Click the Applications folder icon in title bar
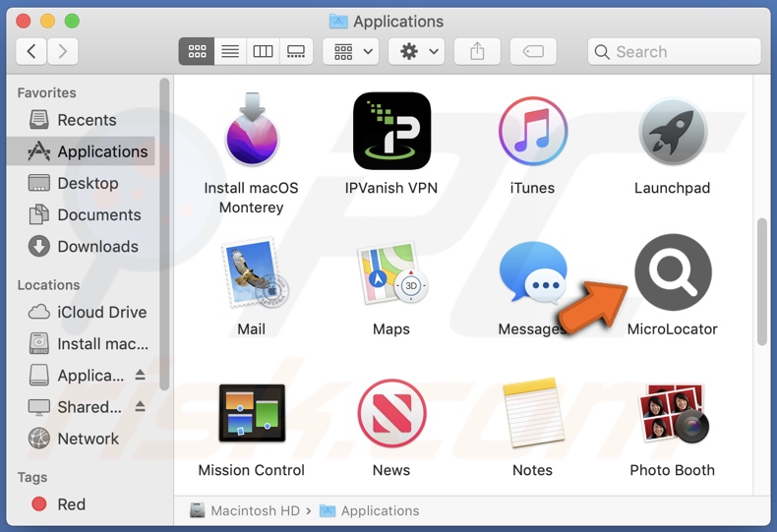The height and width of the screenshot is (532, 777). tap(338, 22)
